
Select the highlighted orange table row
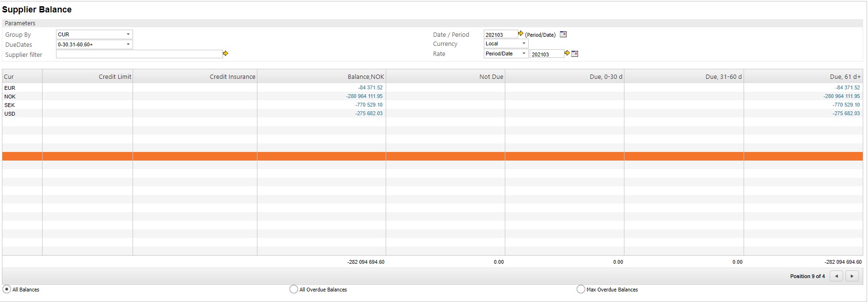click(x=431, y=156)
